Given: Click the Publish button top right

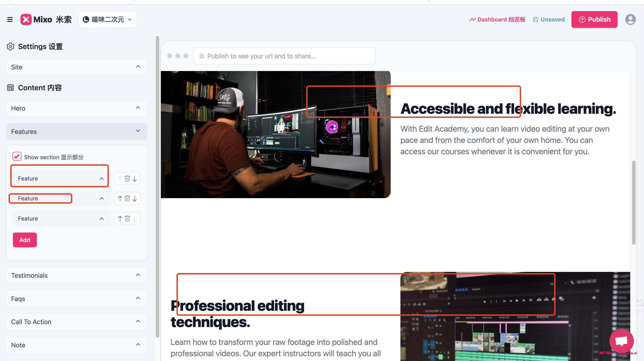Looking at the screenshot, I should 594,19.
